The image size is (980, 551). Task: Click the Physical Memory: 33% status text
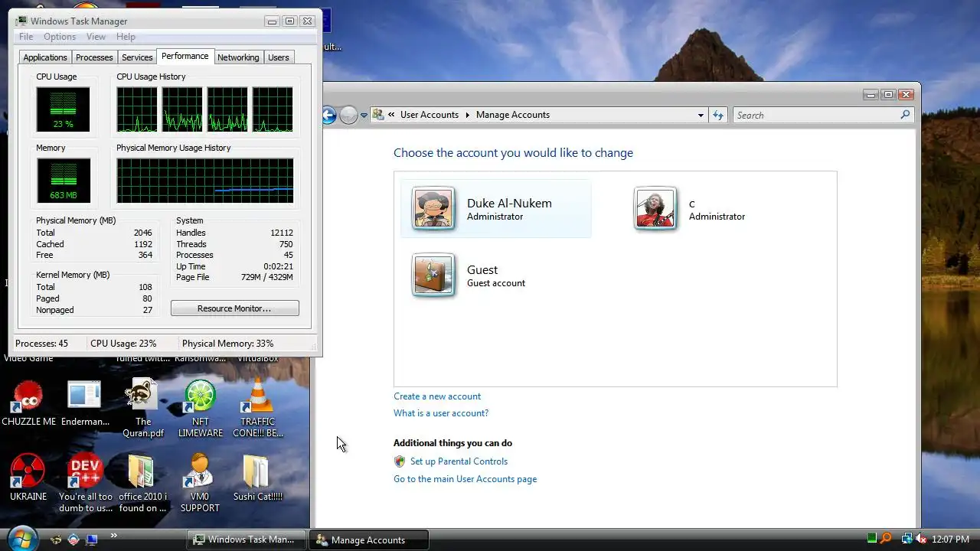tap(227, 344)
